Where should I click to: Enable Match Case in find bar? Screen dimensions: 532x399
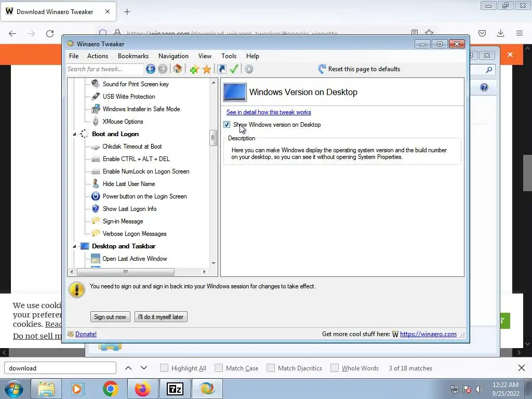(x=219, y=368)
